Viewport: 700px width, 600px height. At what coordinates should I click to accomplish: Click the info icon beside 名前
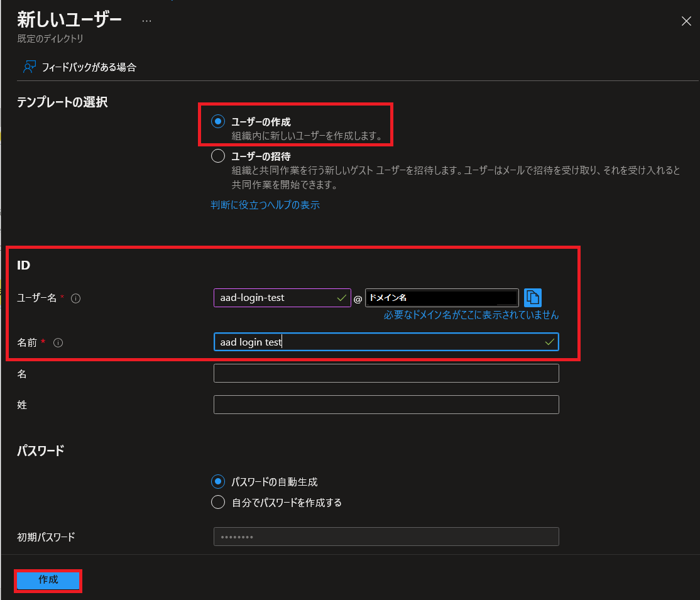tap(58, 342)
